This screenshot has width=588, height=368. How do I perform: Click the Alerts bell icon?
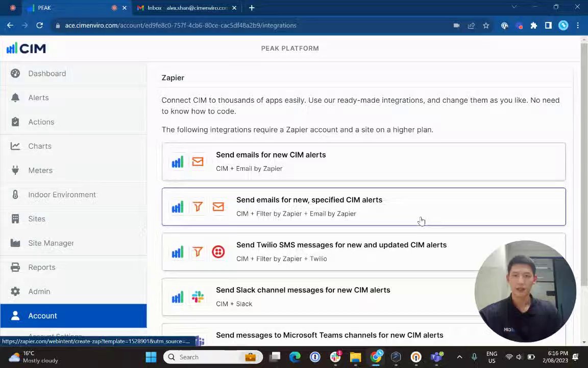click(x=15, y=98)
